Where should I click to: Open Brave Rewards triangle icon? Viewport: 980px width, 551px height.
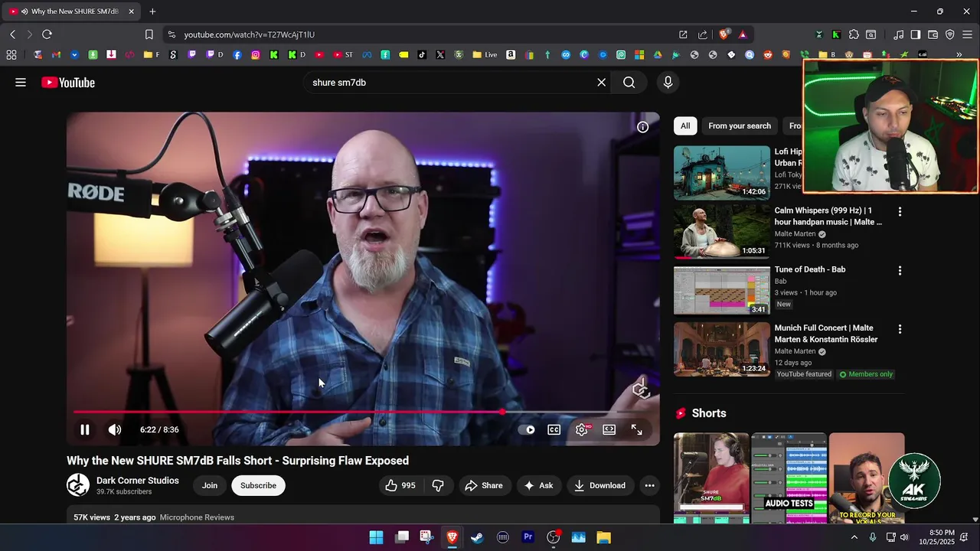(743, 34)
